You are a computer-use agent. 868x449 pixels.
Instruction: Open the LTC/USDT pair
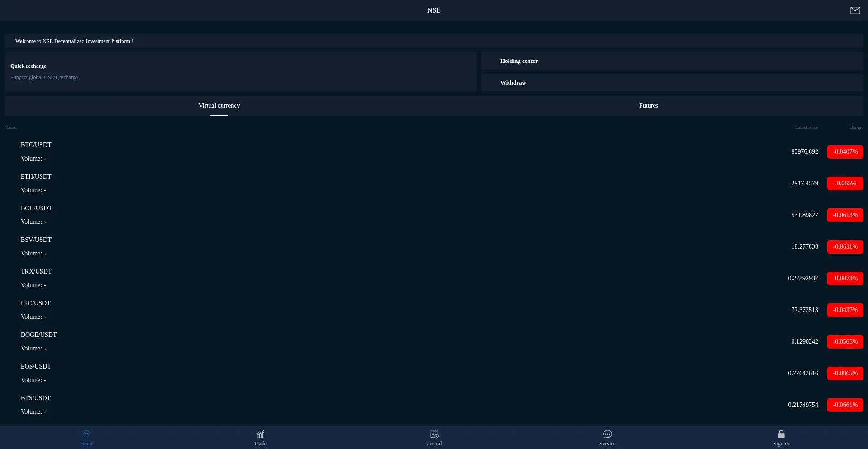pyautogui.click(x=36, y=303)
